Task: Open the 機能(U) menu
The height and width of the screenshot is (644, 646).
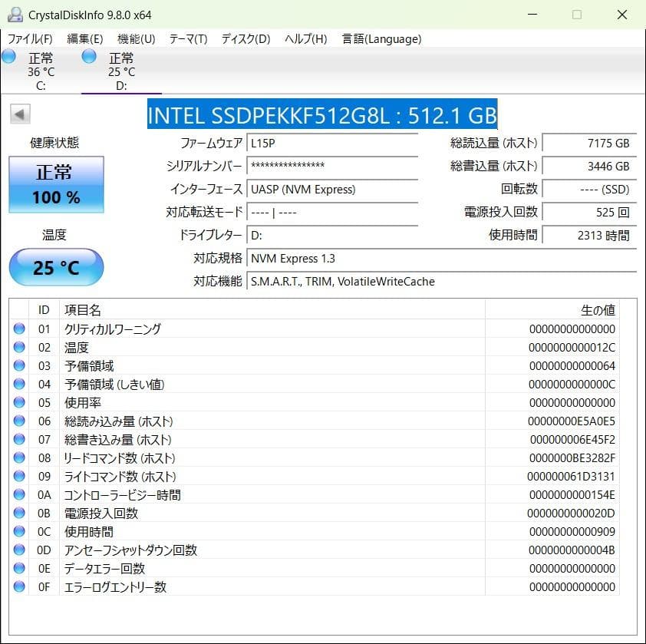Action: 137,38
